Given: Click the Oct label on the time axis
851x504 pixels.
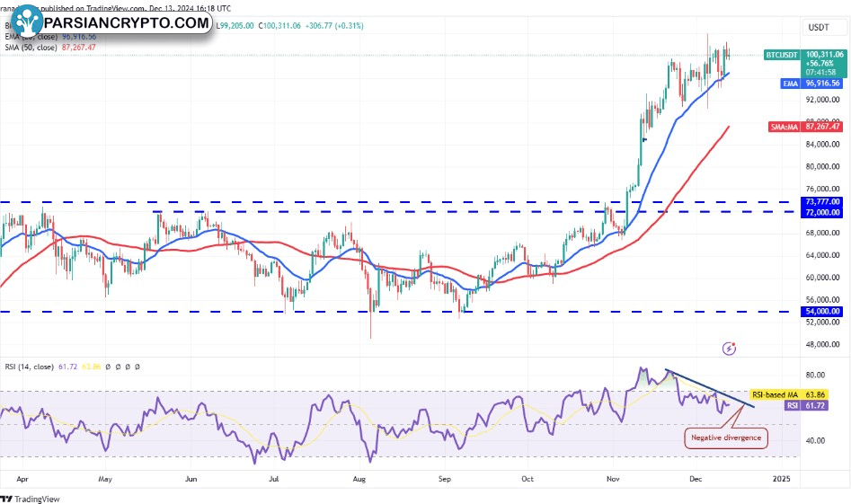Looking at the screenshot, I should (x=527, y=479).
